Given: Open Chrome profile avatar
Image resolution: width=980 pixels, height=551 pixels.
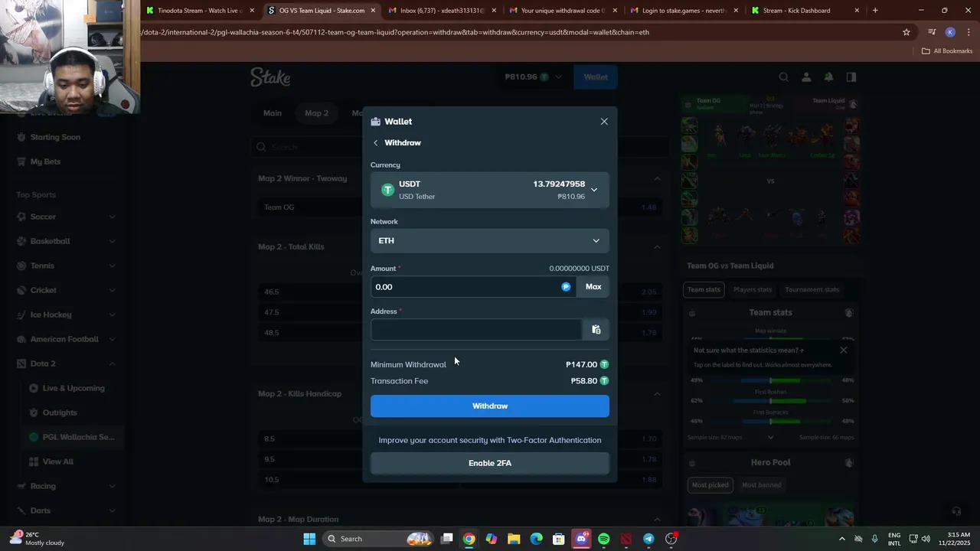Looking at the screenshot, I should 950,32.
